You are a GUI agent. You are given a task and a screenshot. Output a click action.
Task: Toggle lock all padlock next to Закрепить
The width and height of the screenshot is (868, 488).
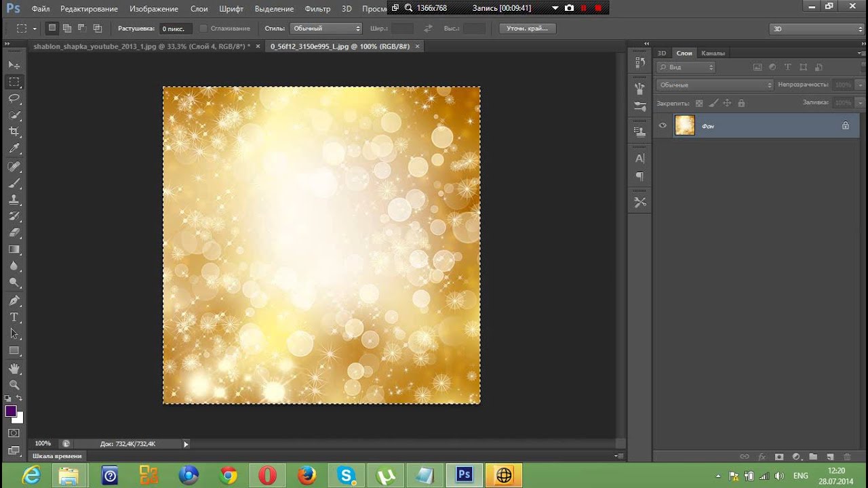[741, 103]
